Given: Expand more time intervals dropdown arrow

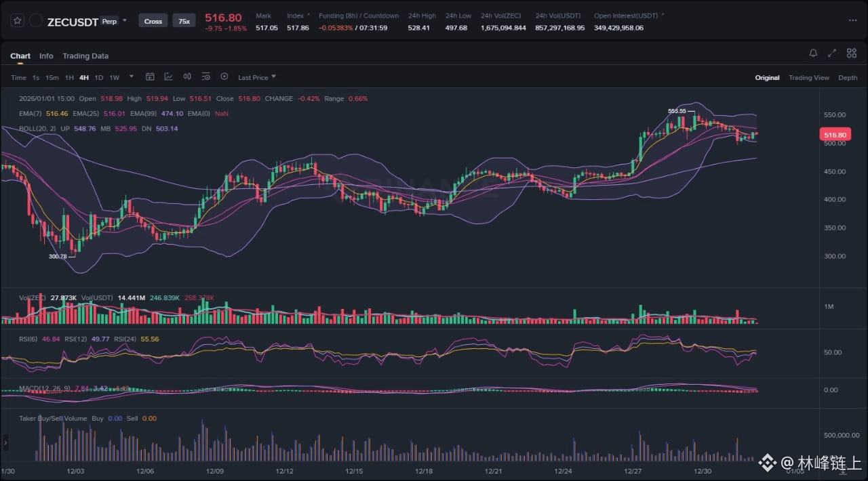Looking at the screenshot, I should point(132,77).
